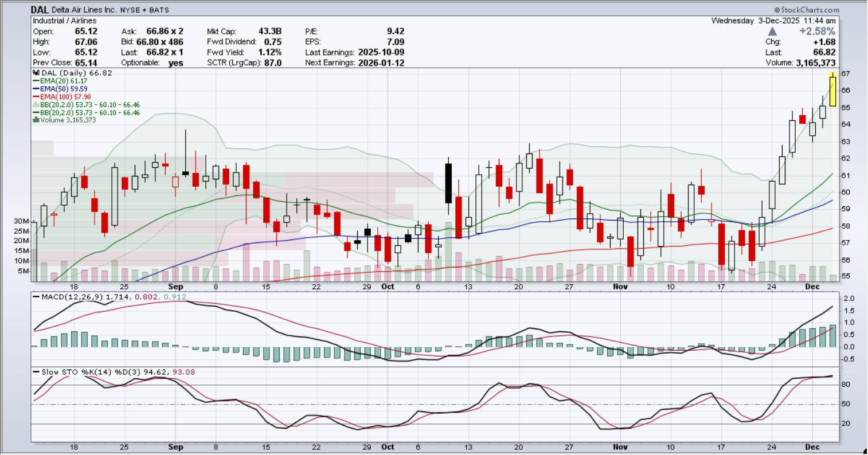This screenshot has height=455, width=868.
Task: Click the EPS value 7.09
Action: tap(396, 42)
